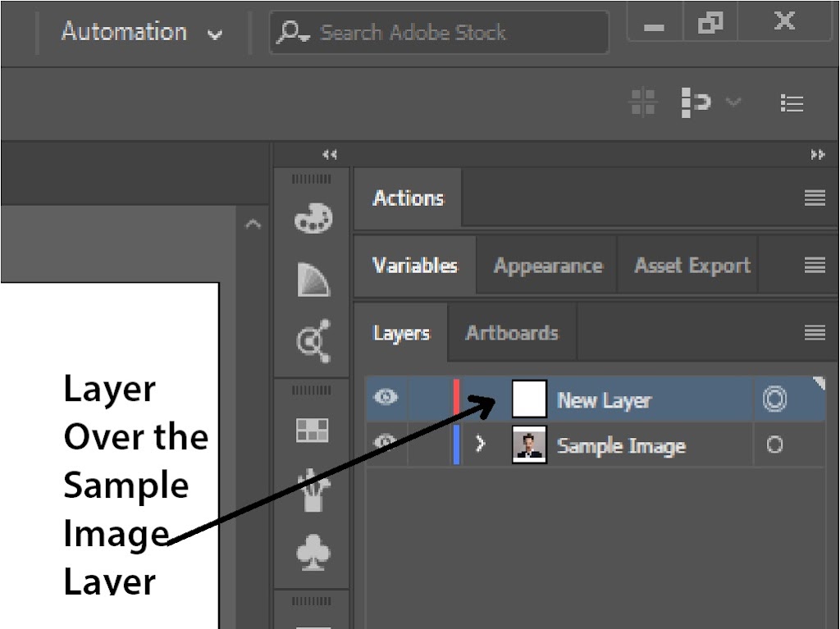
Task: Open the Symbols club-shaped panel icon
Action: point(313,554)
